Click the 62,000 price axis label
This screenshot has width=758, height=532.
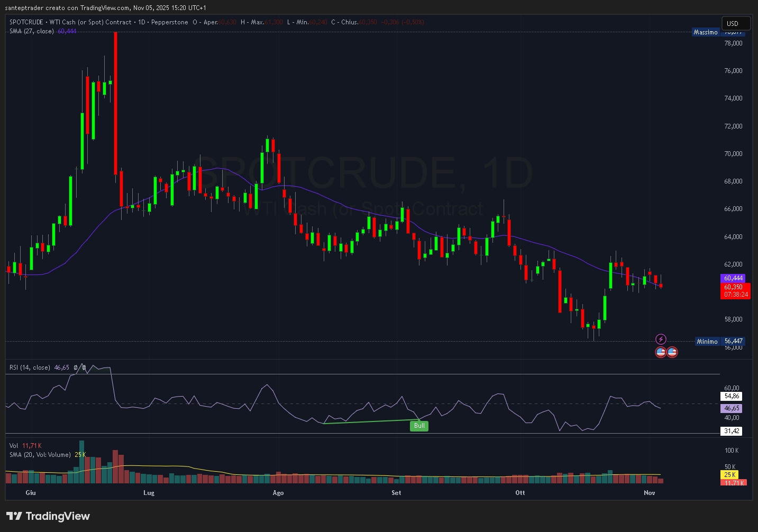tap(733, 264)
